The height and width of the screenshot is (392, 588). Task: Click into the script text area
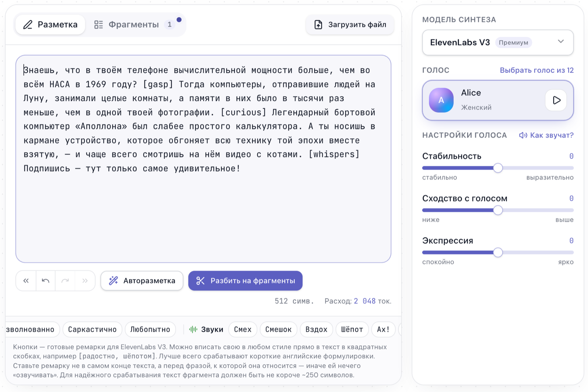click(x=203, y=159)
